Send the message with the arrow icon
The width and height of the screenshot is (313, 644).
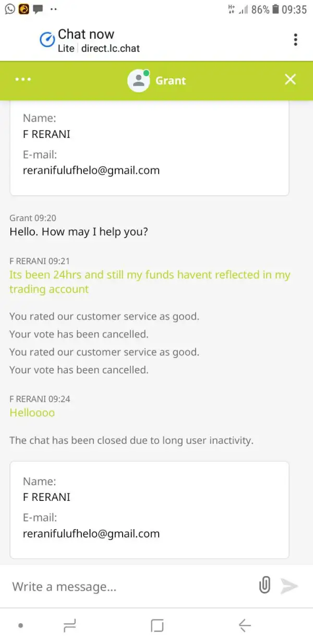click(x=289, y=586)
